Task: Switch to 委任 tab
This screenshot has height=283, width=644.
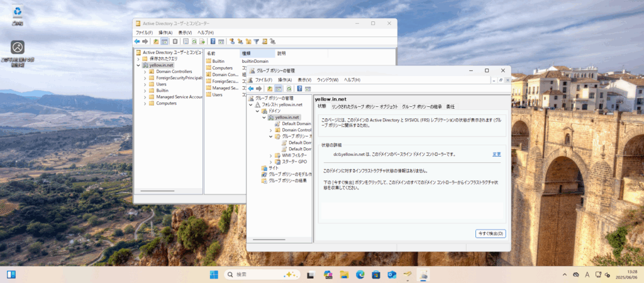Action: [450, 107]
